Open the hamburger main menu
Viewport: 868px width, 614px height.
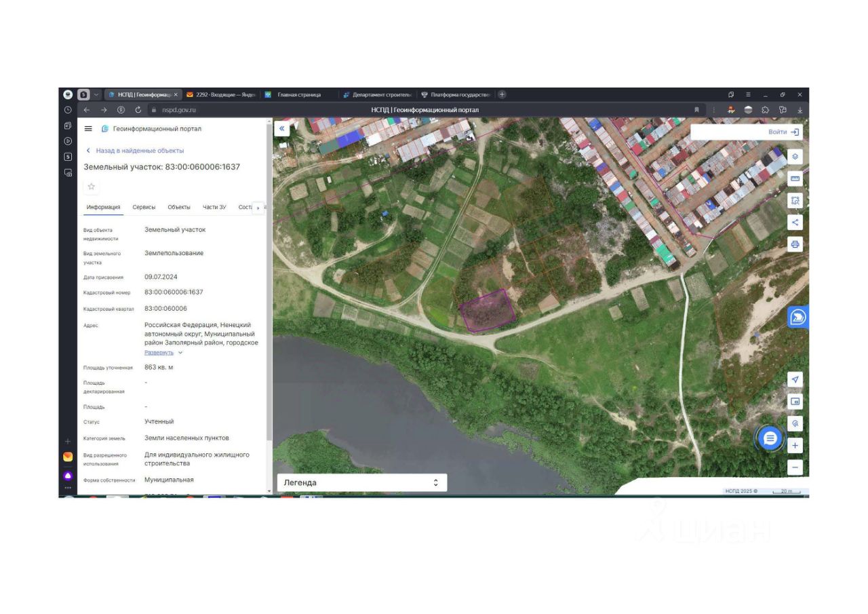[88, 129]
